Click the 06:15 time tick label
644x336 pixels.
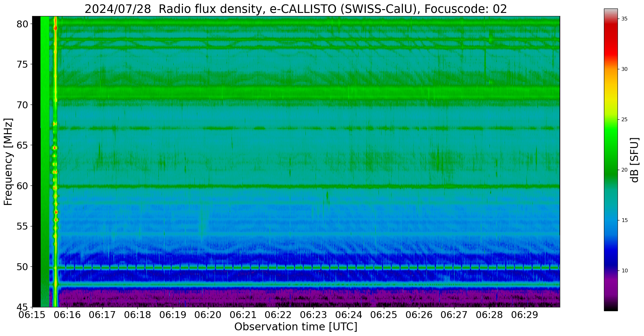point(32,315)
